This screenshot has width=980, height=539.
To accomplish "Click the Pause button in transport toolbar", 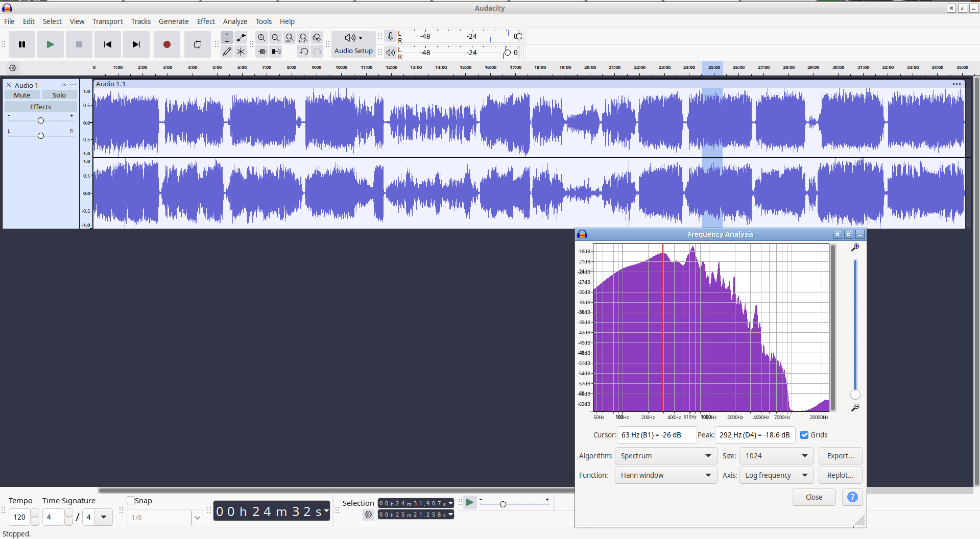I will (x=22, y=44).
